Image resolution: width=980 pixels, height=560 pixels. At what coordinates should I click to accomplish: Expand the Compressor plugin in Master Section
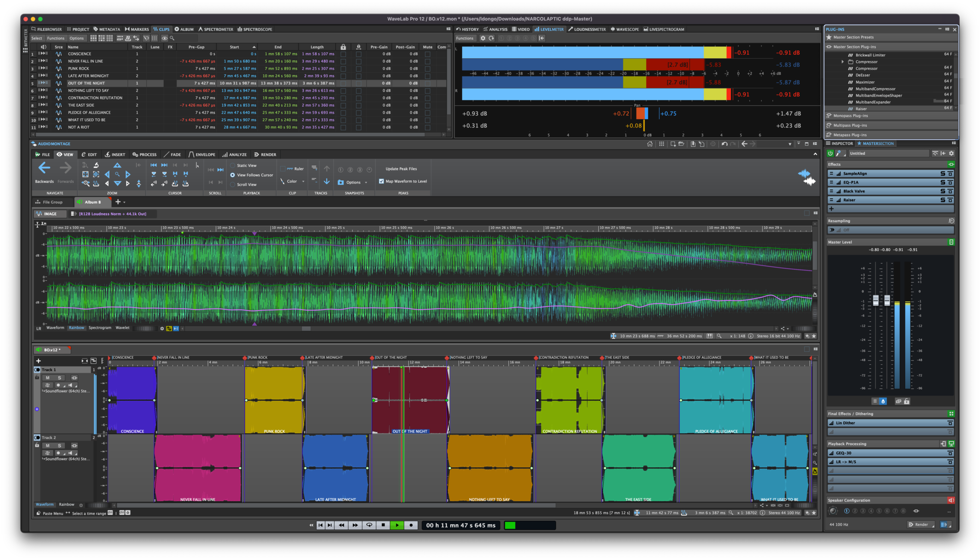pyautogui.click(x=842, y=62)
